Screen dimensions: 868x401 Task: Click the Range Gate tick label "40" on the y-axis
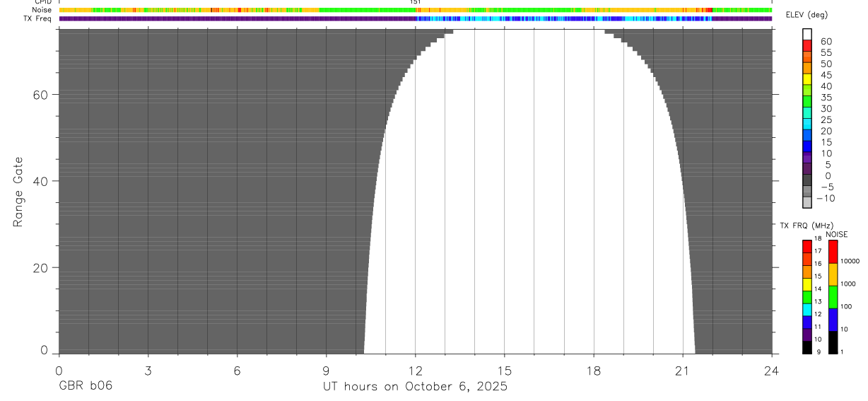coord(42,181)
